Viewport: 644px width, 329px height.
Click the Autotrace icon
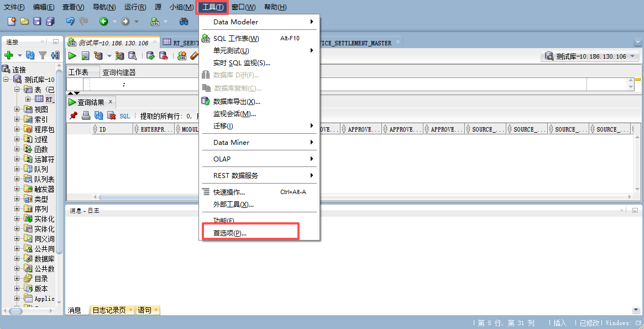coord(119,55)
